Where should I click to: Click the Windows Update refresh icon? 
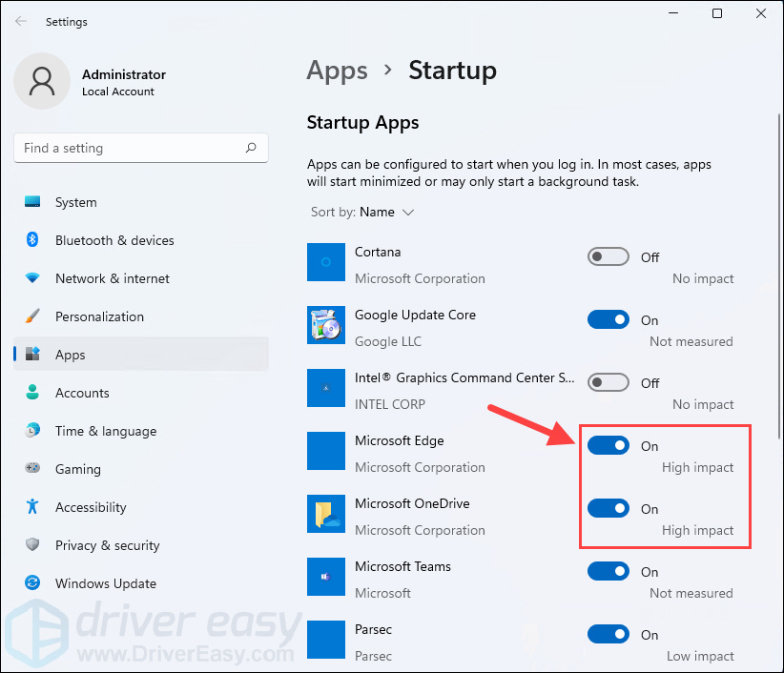click(32, 582)
